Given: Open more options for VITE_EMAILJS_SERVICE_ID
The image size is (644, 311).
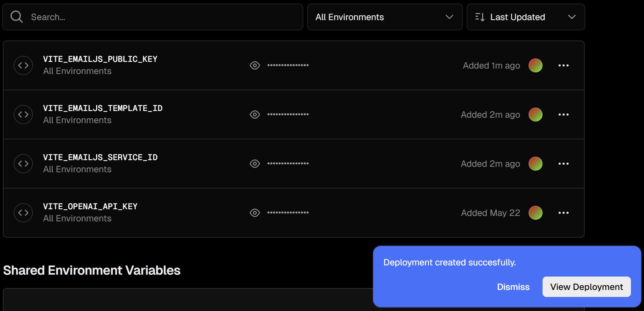Looking at the screenshot, I should pos(563,164).
